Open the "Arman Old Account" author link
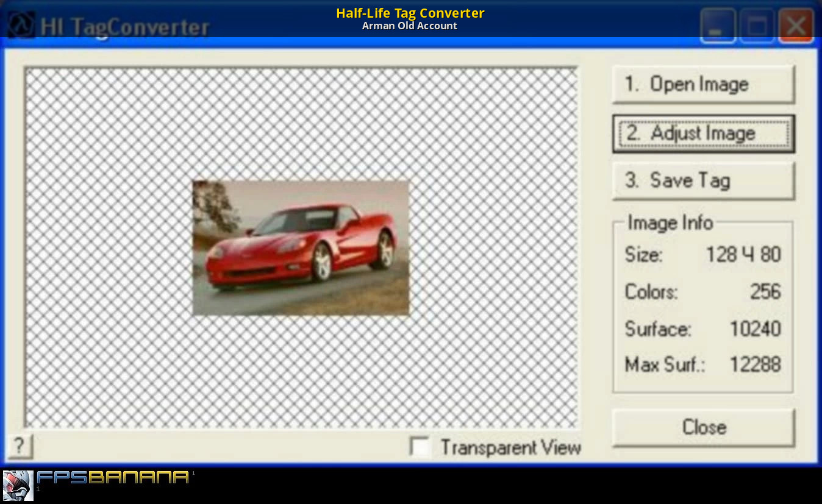 point(410,26)
